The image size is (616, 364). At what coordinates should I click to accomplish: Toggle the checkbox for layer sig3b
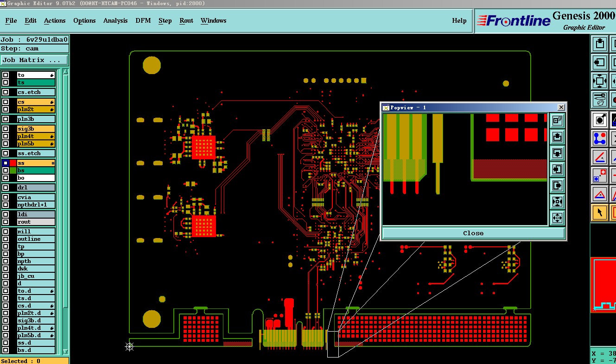click(x=6, y=129)
